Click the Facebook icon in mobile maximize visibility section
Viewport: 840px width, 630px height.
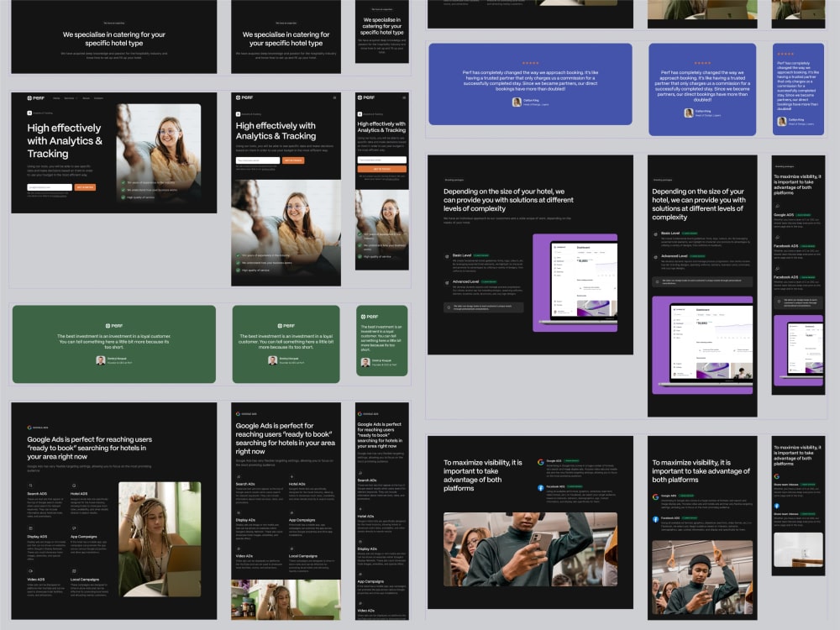(x=777, y=506)
